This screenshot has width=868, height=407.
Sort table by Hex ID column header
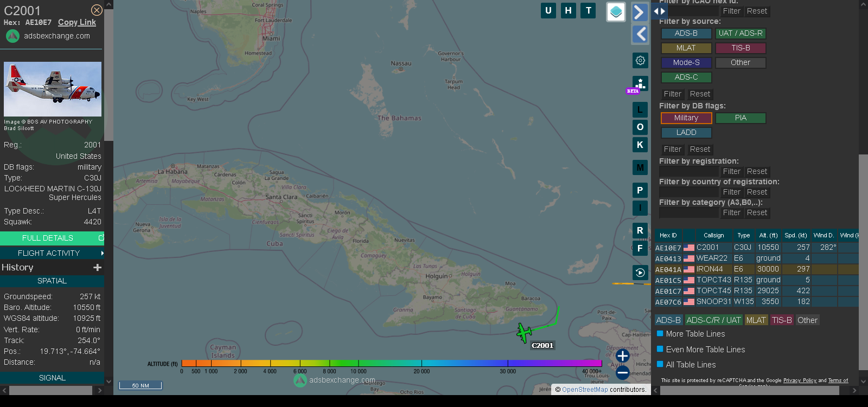668,235
